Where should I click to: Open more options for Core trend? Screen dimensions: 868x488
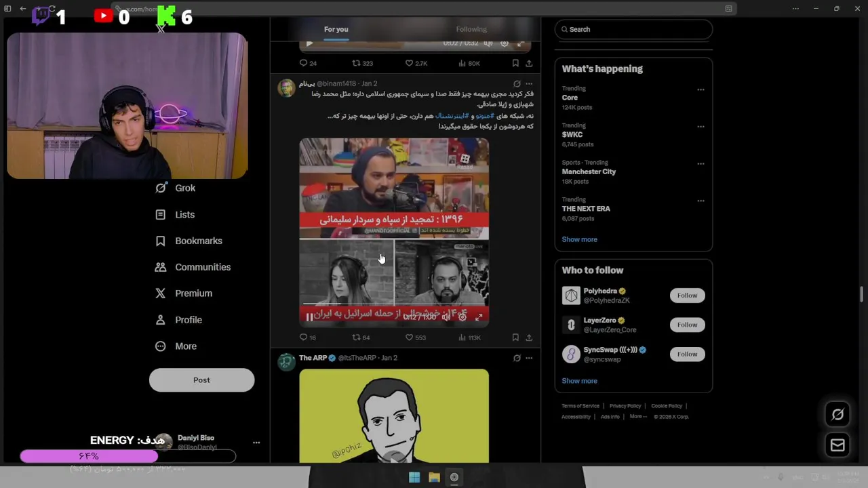click(x=701, y=89)
